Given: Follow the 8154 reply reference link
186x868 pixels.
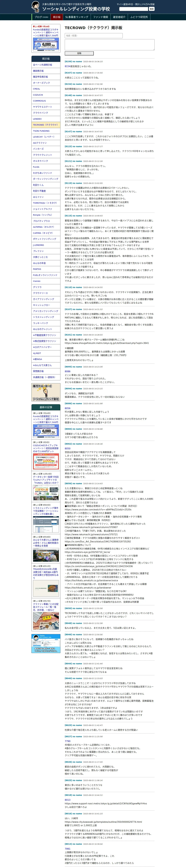Looking at the screenshot, I should click(x=68, y=66).
